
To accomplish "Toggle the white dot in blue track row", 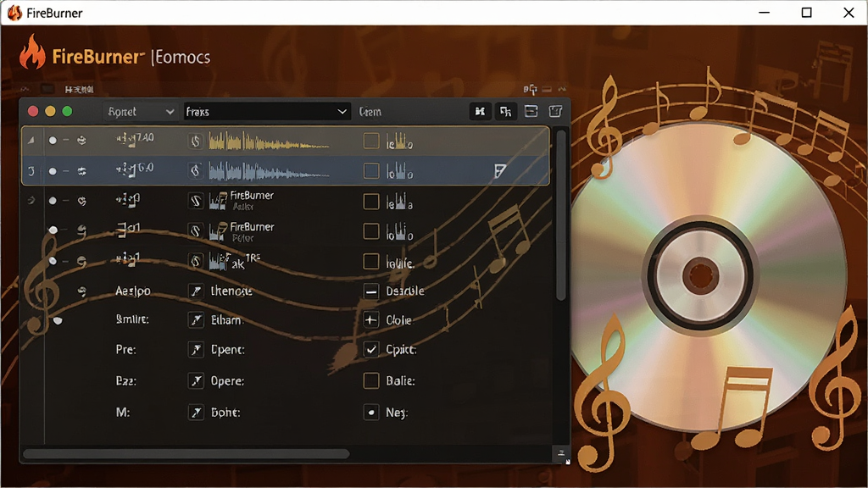I will 53,171.
